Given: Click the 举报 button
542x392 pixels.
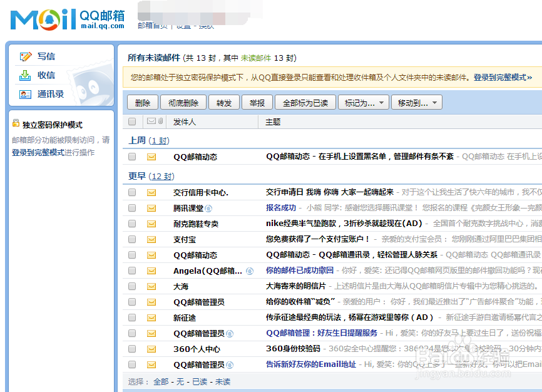Looking at the screenshot, I should 257,103.
